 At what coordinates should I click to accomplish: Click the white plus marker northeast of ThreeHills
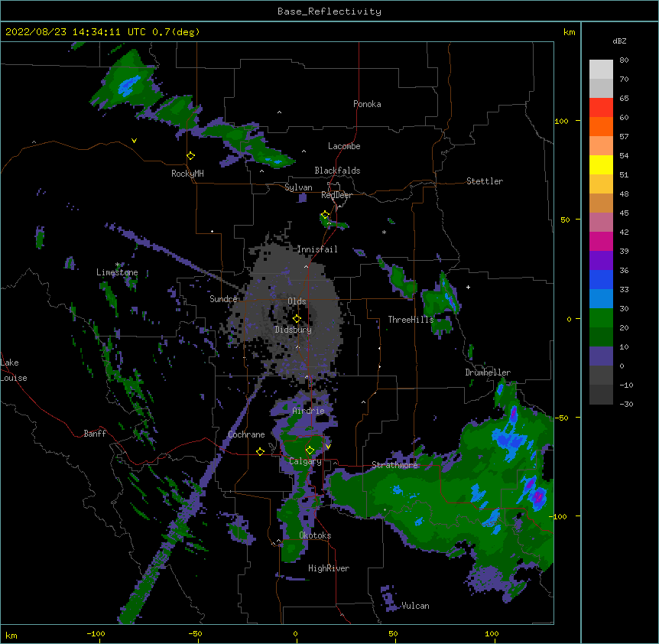coord(468,287)
